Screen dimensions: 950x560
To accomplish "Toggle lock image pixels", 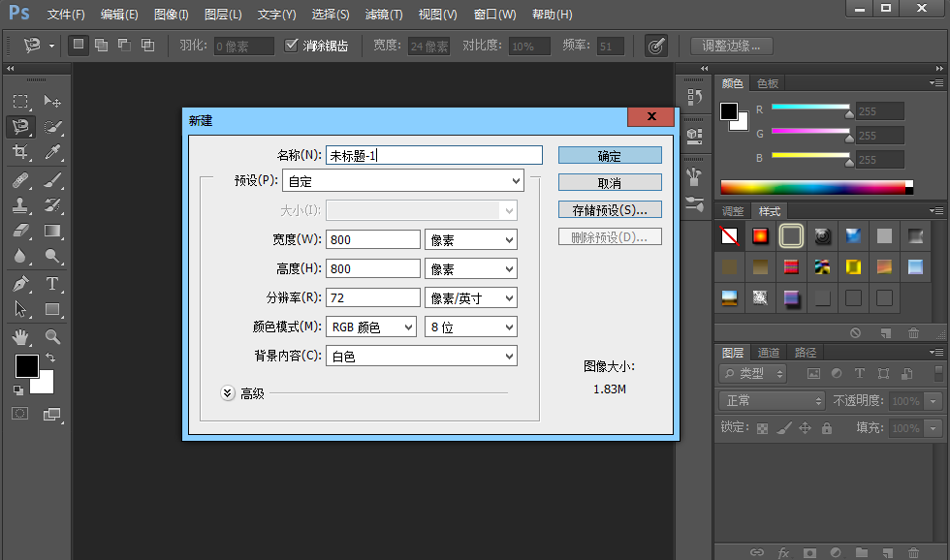I will 784,428.
